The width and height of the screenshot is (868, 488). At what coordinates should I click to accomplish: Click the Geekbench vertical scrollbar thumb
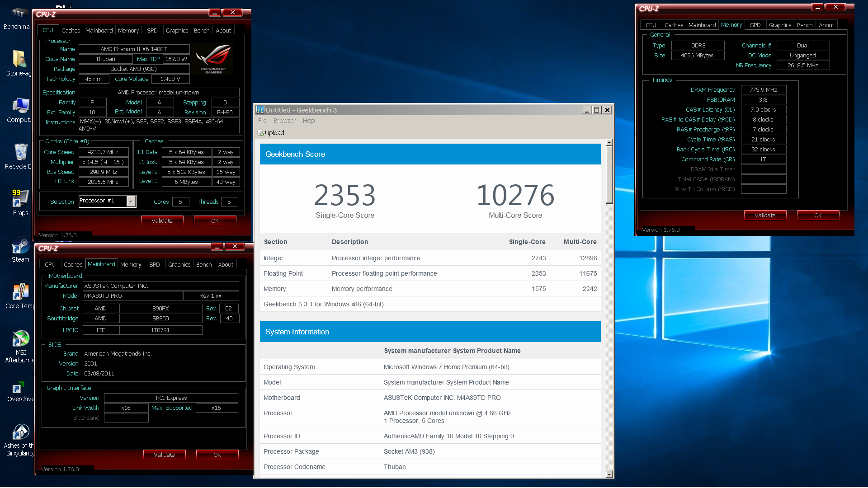[609, 175]
